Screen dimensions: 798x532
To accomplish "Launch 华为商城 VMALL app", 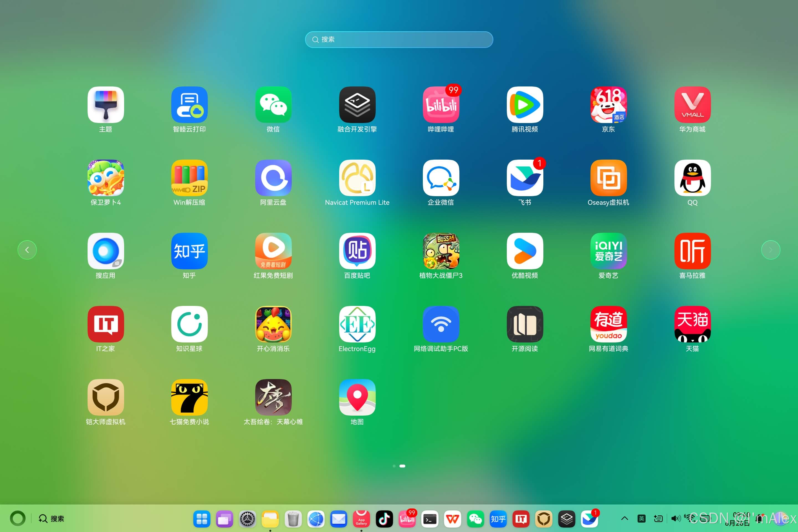I will pos(692,104).
